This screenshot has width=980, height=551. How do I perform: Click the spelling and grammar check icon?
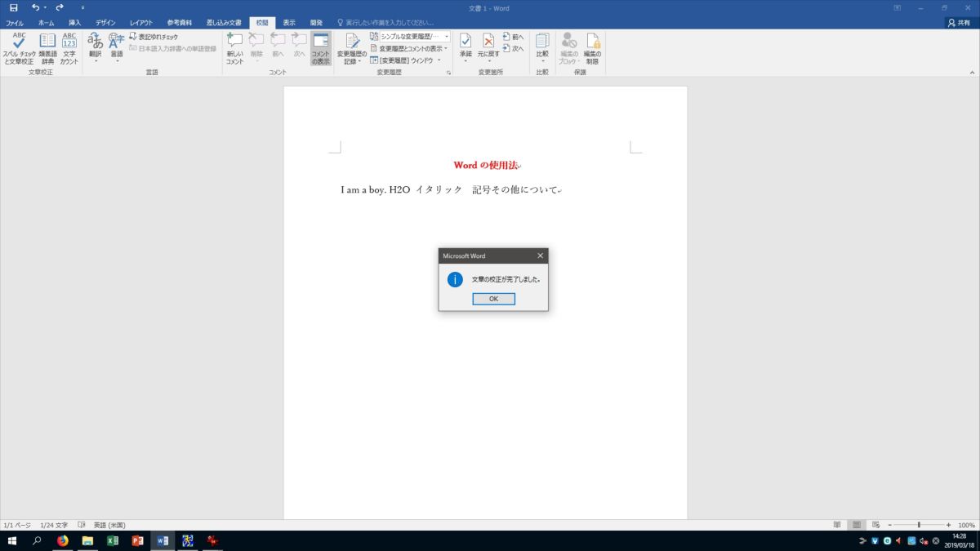(19, 48)
